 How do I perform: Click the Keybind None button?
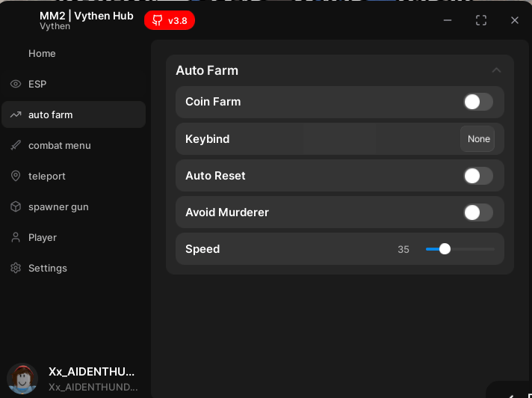tap(477, 138)
